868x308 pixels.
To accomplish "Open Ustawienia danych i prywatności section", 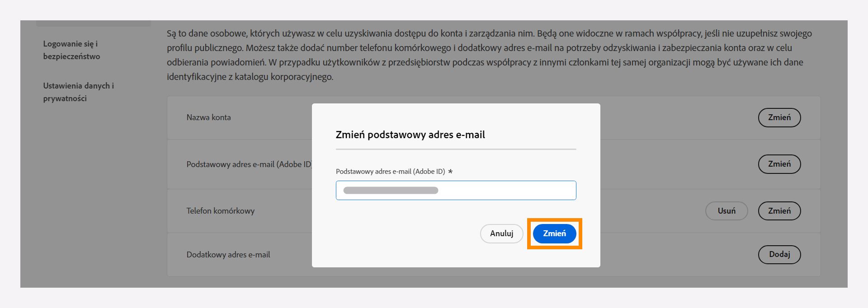I will 79,92.
